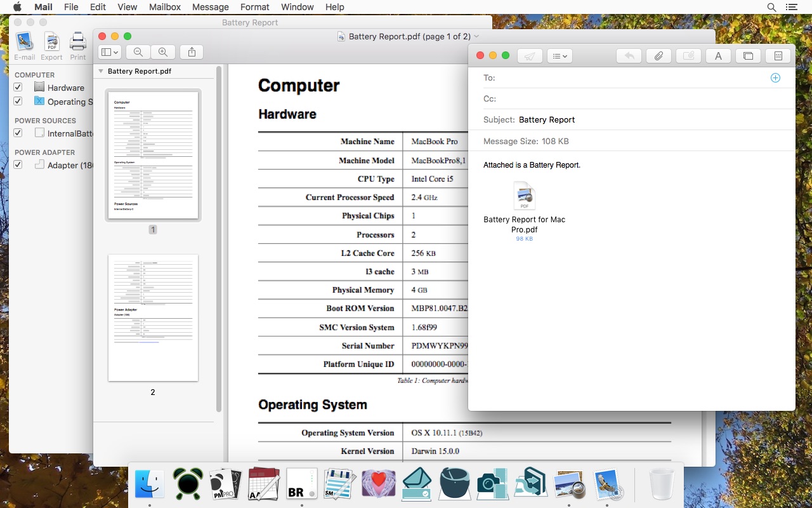Open the Message menu
Viewport: 812px width, 508px height.
[x=210, y=7]
